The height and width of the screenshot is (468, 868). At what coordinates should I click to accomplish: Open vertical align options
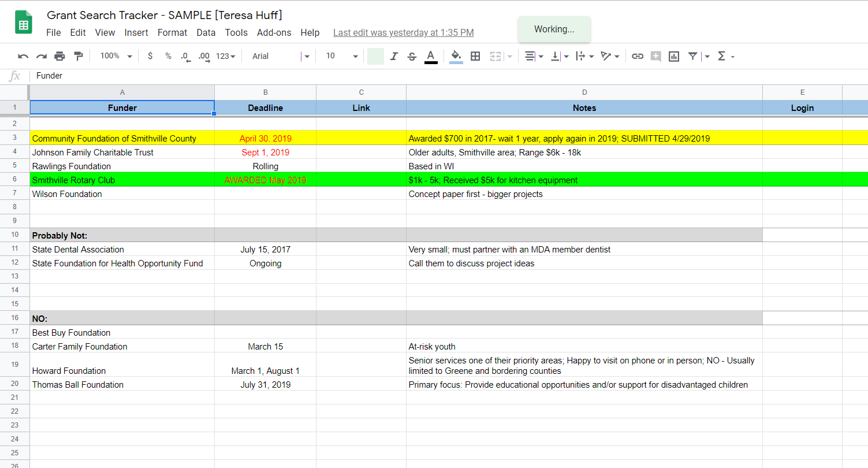click(556, 56)
